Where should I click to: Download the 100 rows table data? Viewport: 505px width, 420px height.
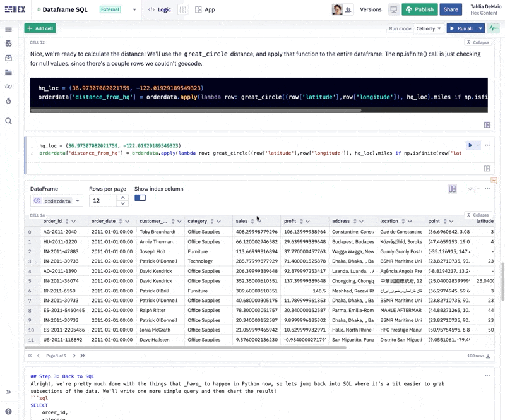coord(488,356)
